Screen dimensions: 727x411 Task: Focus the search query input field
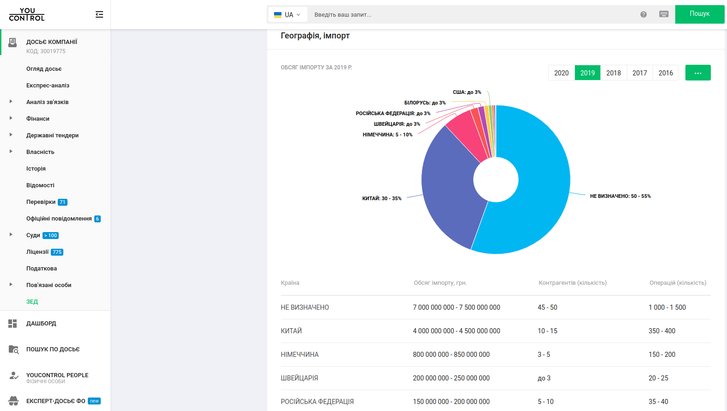473,15
